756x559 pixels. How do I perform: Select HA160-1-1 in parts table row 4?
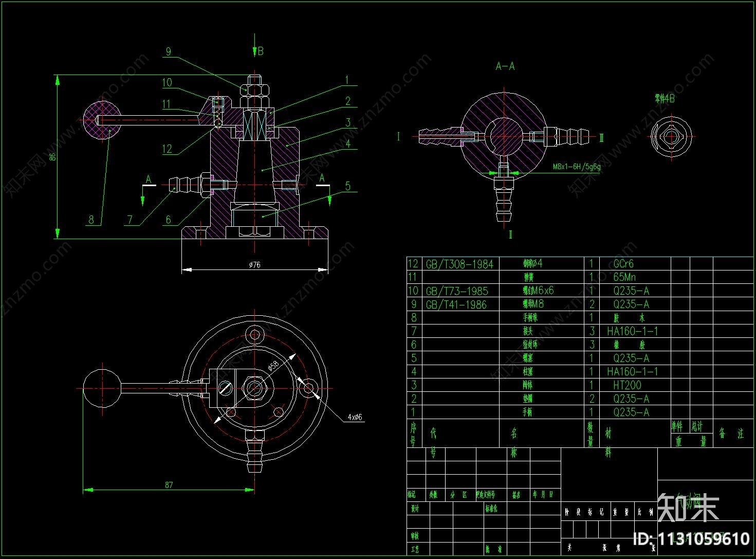[632, 371]
